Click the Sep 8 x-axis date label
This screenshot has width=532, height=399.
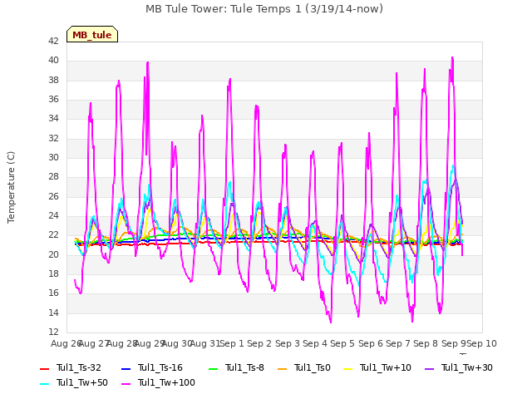426,343
